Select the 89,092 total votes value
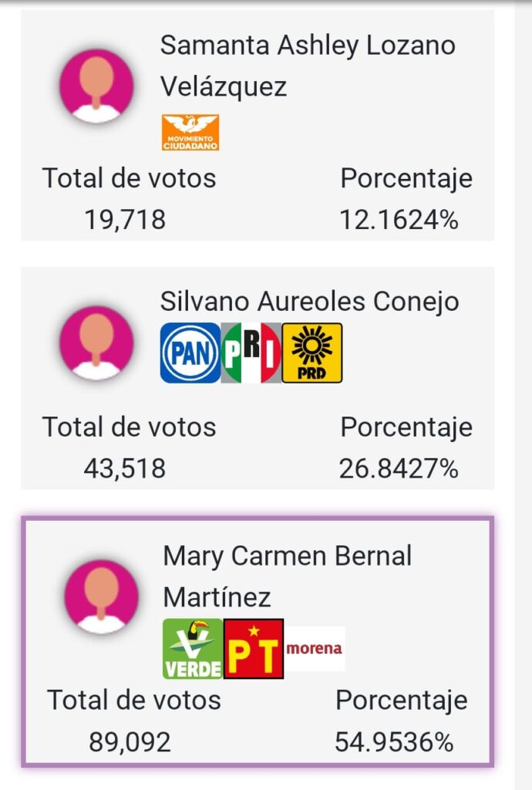 [130, 742]
